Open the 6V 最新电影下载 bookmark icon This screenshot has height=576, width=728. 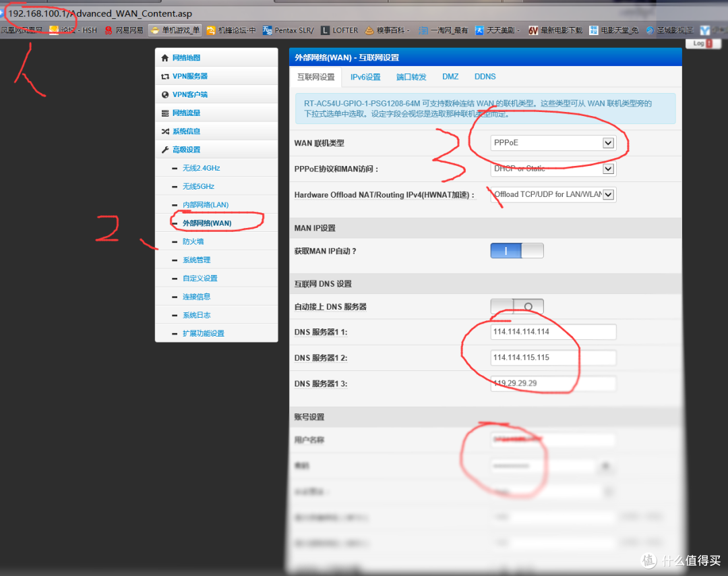pos(533,30)
